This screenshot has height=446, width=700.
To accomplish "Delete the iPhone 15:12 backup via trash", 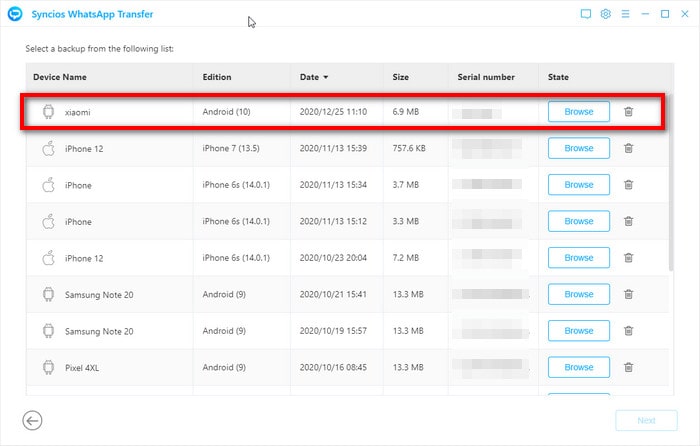I will click(x=629, y=221).
